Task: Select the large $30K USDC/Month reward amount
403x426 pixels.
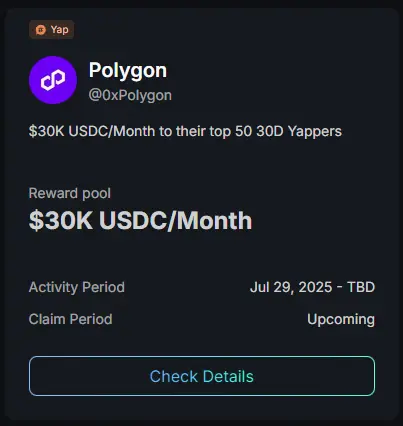Action: coord(140,221)
